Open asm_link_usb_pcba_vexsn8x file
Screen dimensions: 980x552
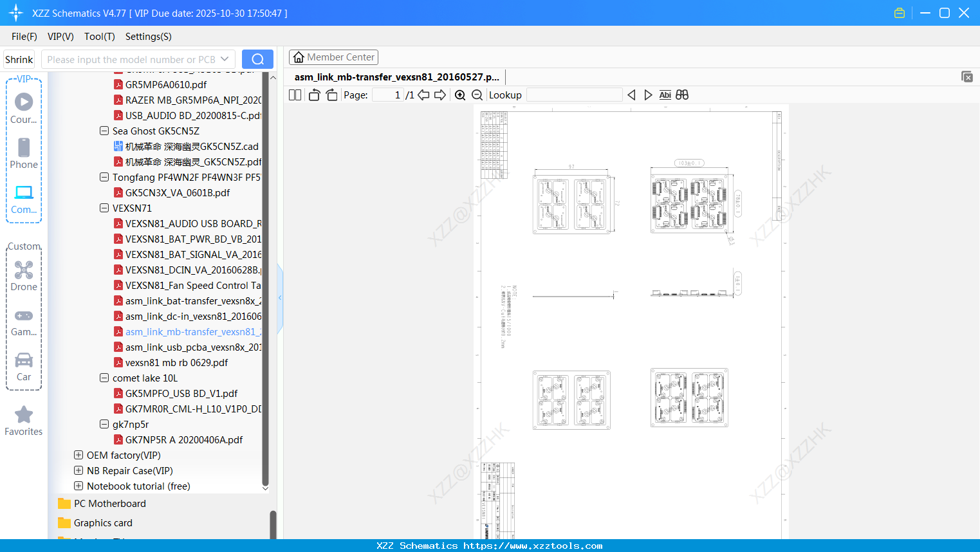point(187,347)
